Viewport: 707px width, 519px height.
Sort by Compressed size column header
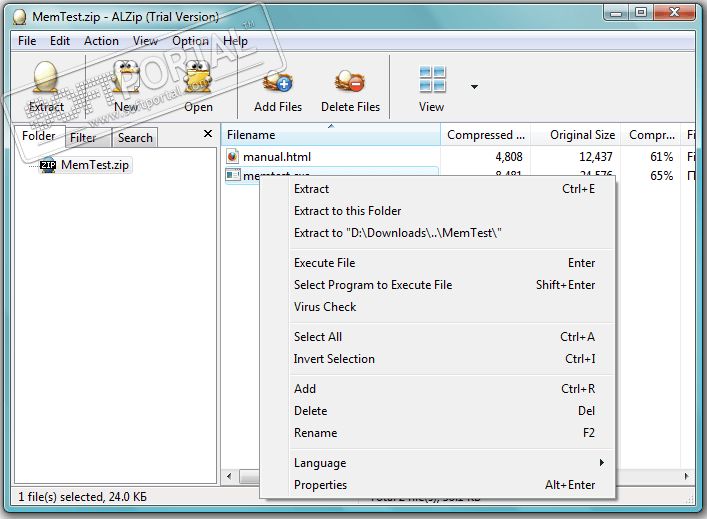[x=486, y=135]
